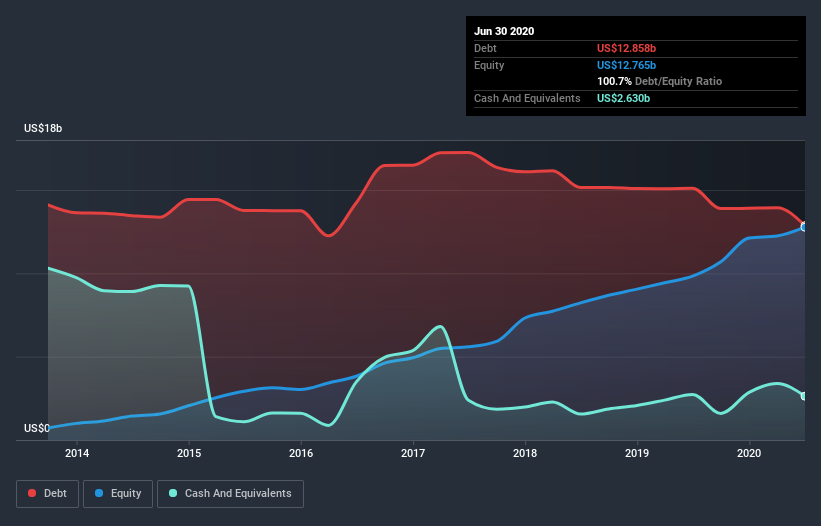Click Cash And Equivalents label in tooltip
The height and width of the screenshot is (526, 821).
point(527,98)
